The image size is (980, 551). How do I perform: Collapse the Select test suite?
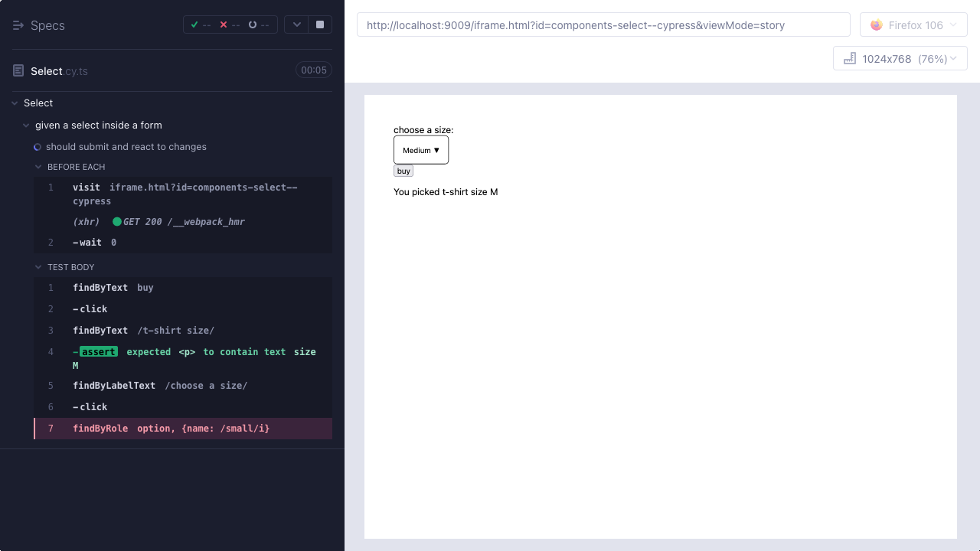13,103
